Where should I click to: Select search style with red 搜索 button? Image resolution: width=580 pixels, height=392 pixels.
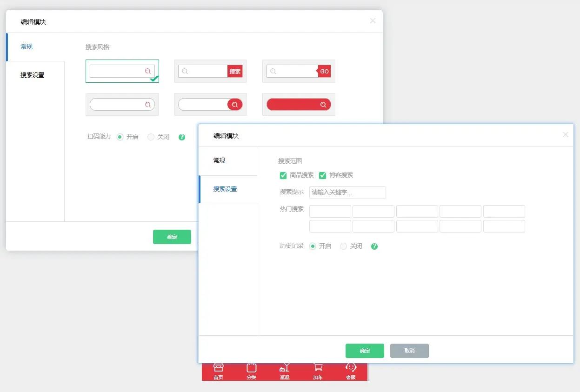[x=210, y=71]
